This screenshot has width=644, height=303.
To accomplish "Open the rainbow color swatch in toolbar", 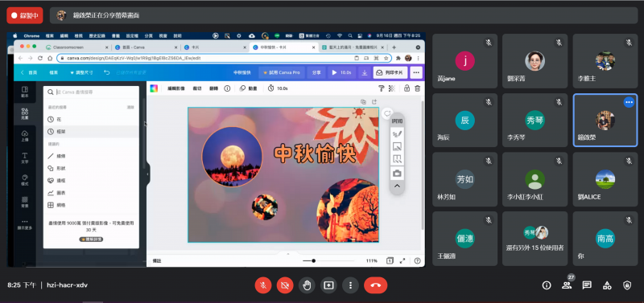I will click(154, 88).
